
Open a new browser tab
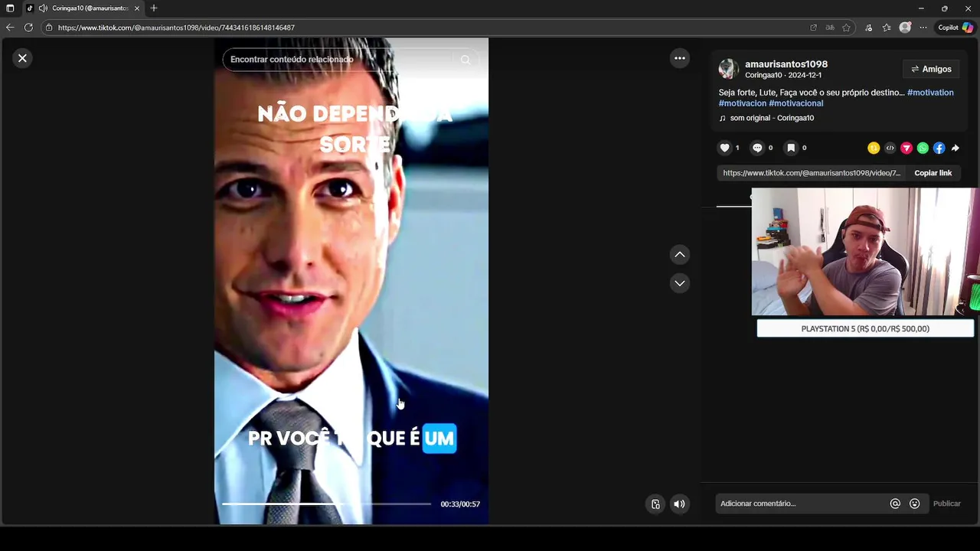(154, 8)
